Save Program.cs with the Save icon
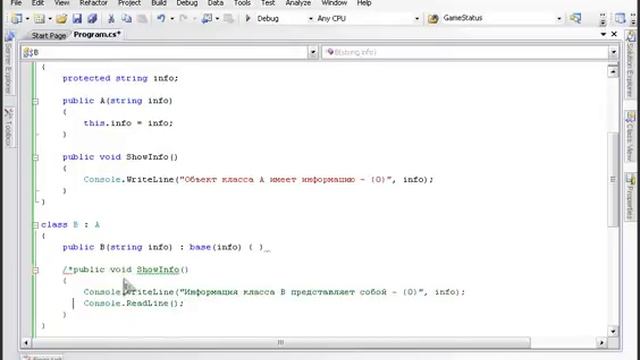 pyautogui.click(x=77, y=18)
